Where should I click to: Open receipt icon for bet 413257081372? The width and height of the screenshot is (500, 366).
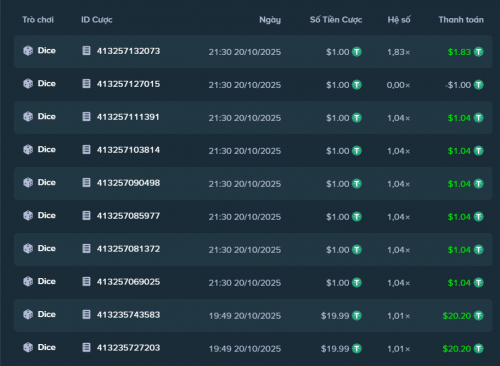(x=86, y=249)
